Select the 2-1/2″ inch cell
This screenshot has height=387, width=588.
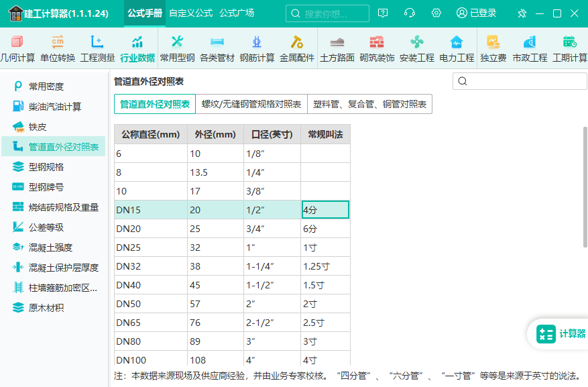tap(272, 322)
